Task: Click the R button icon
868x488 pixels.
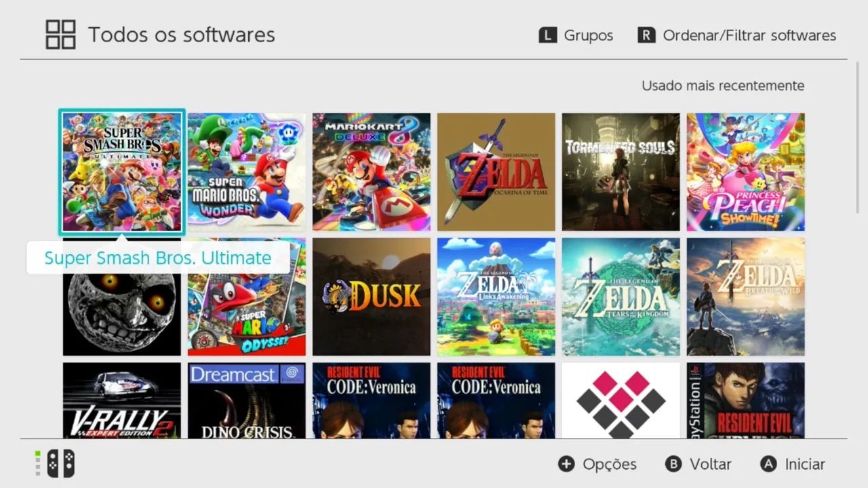Action: pos(646,35)
